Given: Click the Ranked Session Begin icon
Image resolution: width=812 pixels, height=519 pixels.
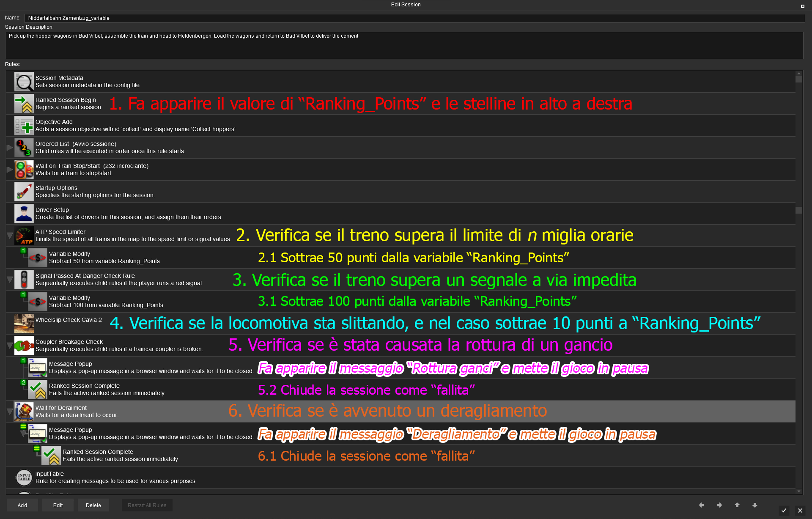Looking at the screenshot, I should tap(24, 104).
